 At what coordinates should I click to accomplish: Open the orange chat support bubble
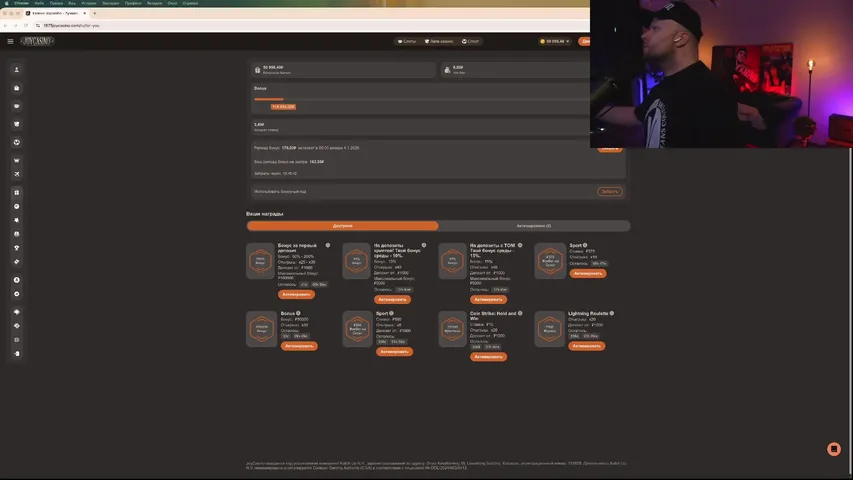click(x=833, y=449)
